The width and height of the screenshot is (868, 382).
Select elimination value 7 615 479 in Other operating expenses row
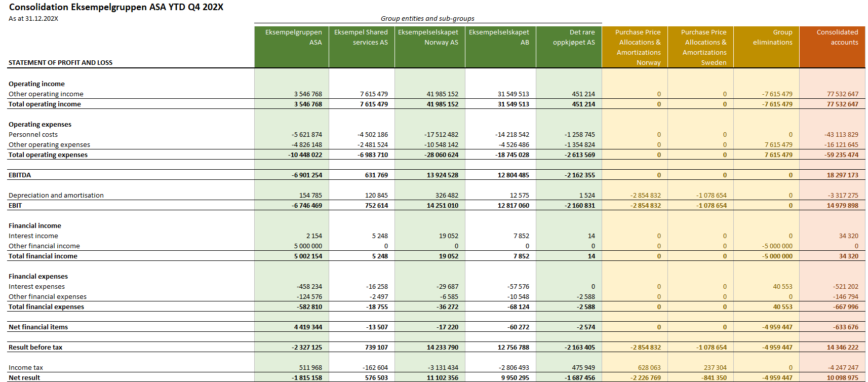778,145
